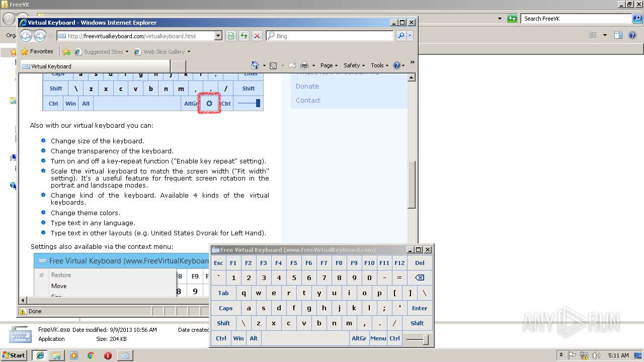Toggle AltGr key on virtual keyboard
644x362 pixels.
point(359,338)
